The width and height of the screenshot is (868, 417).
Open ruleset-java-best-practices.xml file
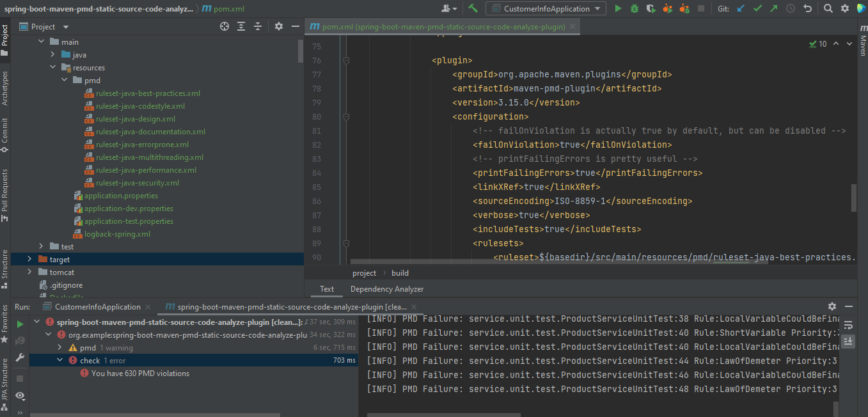(148, 93)
